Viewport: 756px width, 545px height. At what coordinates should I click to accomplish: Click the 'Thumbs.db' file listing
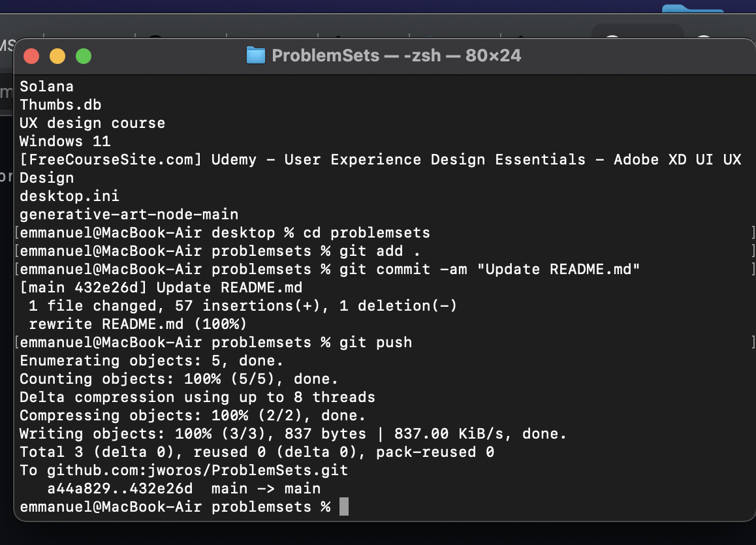point(60,104)
